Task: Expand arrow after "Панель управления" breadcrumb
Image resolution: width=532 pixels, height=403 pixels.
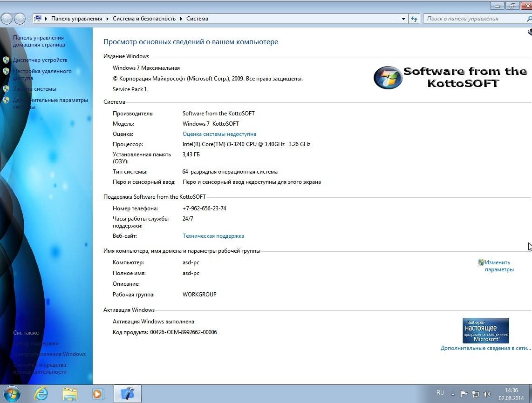Action: click(107, 19)
